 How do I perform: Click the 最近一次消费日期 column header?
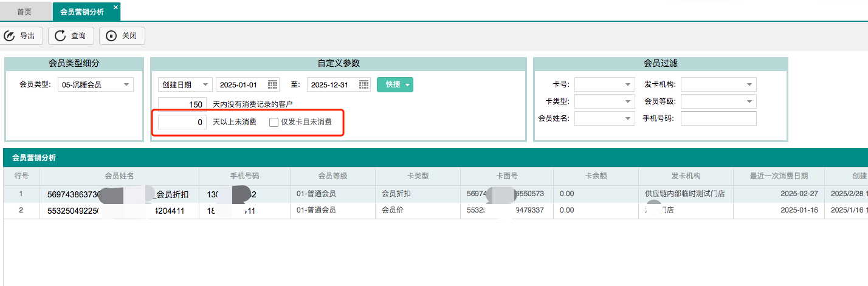tap(779, 176)
